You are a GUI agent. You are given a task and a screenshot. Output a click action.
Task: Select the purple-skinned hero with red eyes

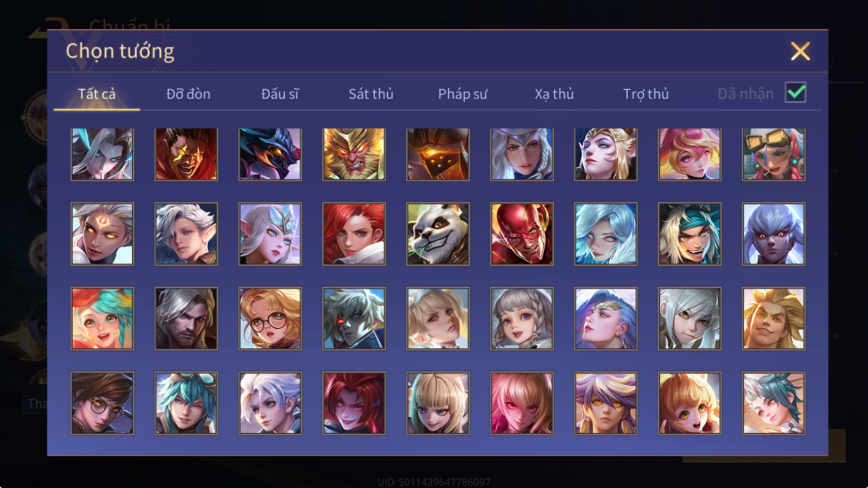tap(773, 234)
